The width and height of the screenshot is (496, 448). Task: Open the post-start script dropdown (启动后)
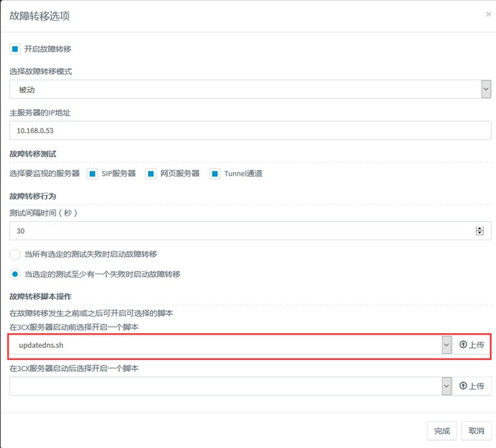[x=230, y=386]
